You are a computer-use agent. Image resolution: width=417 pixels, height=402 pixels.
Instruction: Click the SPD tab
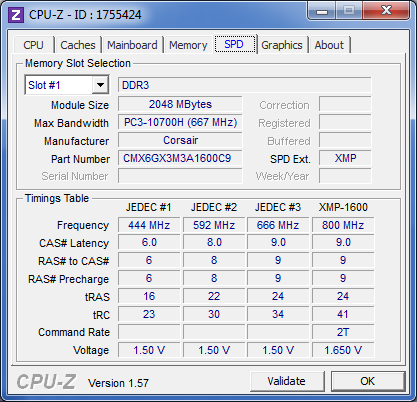pyautogui.click(x=234, y=44)
